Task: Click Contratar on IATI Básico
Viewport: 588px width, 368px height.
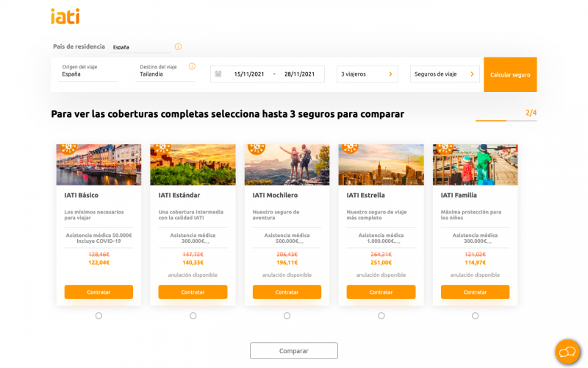Action: [98, 291]
